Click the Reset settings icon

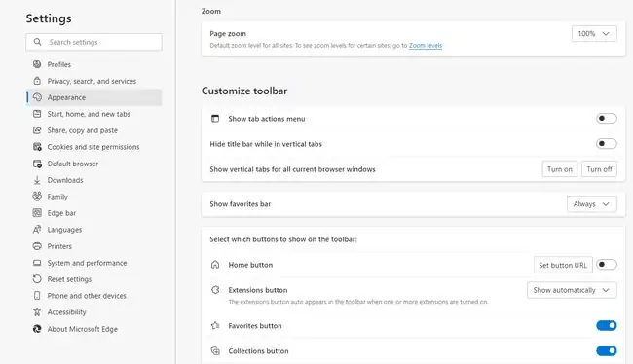pos(37,279)
